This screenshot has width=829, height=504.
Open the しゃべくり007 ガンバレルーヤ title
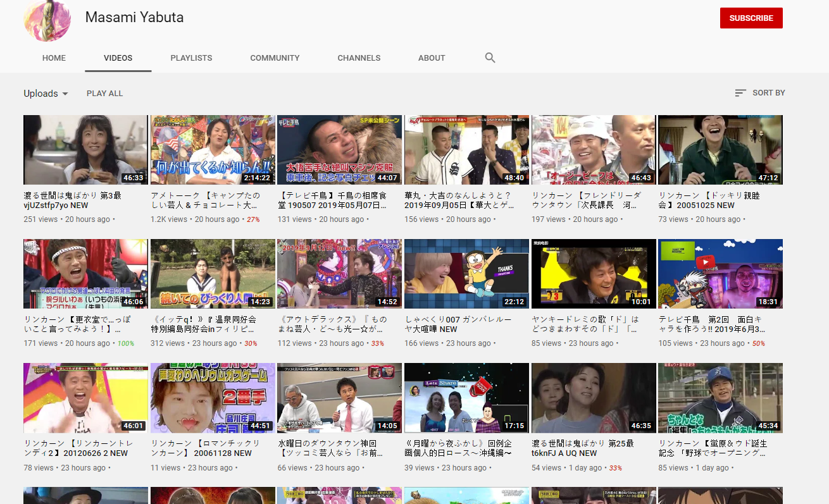coord(459,324)
